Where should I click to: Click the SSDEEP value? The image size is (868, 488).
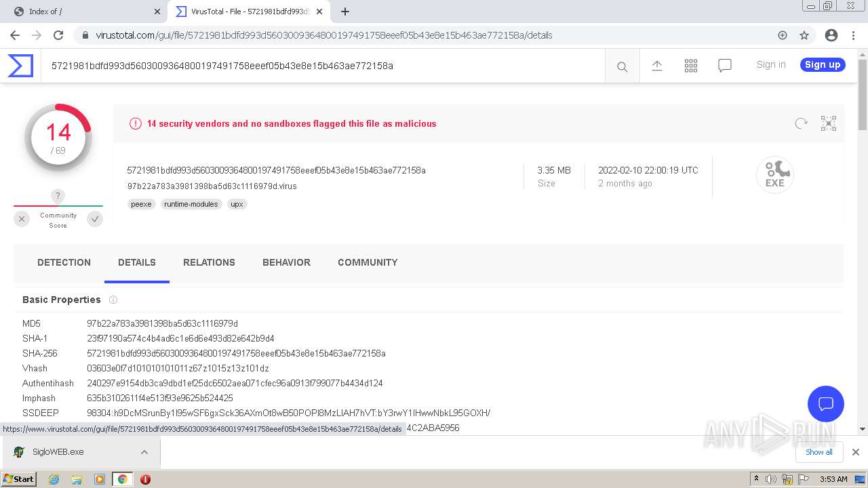(288, 413)
